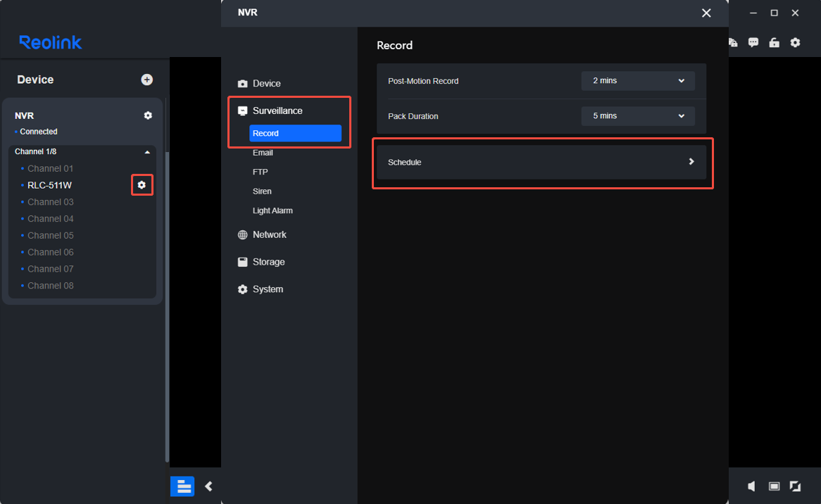Minimize the Reolink window
Screen dimensions: 821x504
coord(753,13)
